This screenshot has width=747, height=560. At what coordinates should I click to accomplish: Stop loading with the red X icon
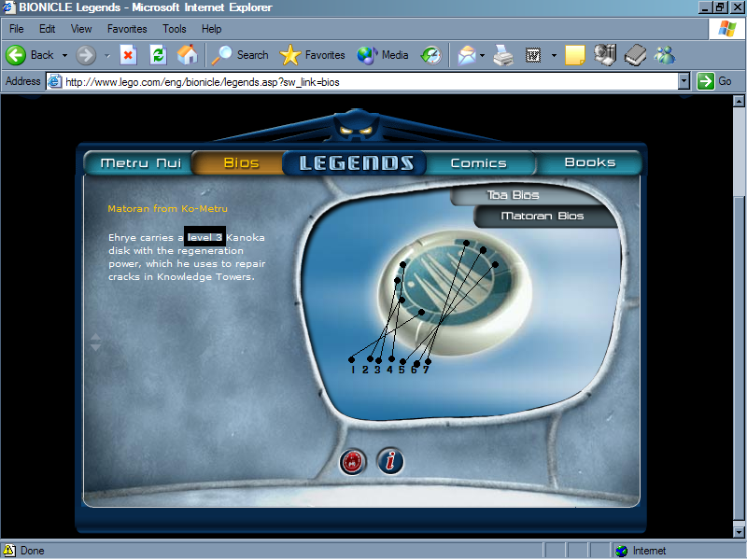[128, 55]
